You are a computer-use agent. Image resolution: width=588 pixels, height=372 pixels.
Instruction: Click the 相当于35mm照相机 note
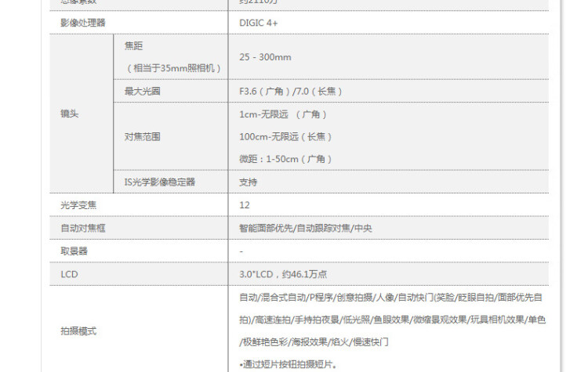173,68
